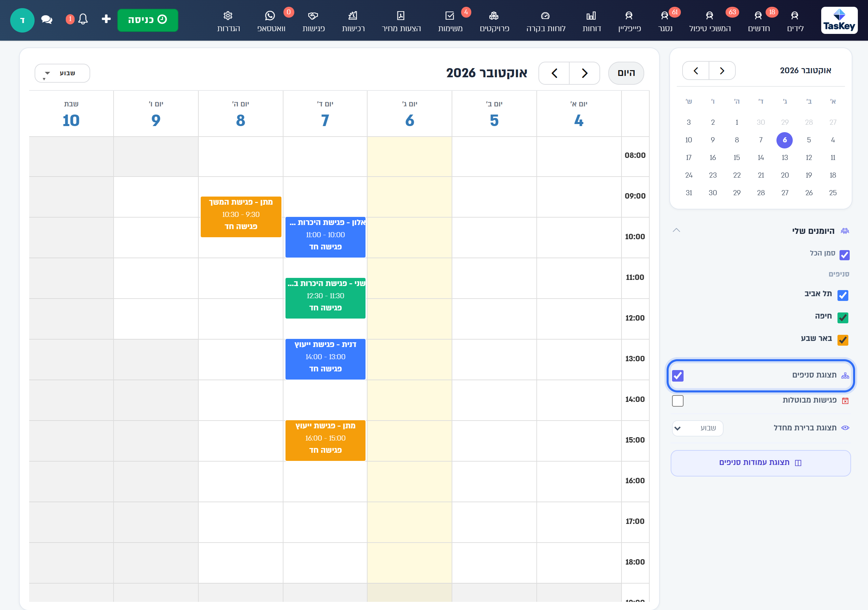Open the שבוע view dropdown in calendar header
The height and width of the screenshot is (610, 868).
pyautogui.click(x=62, y=73)
